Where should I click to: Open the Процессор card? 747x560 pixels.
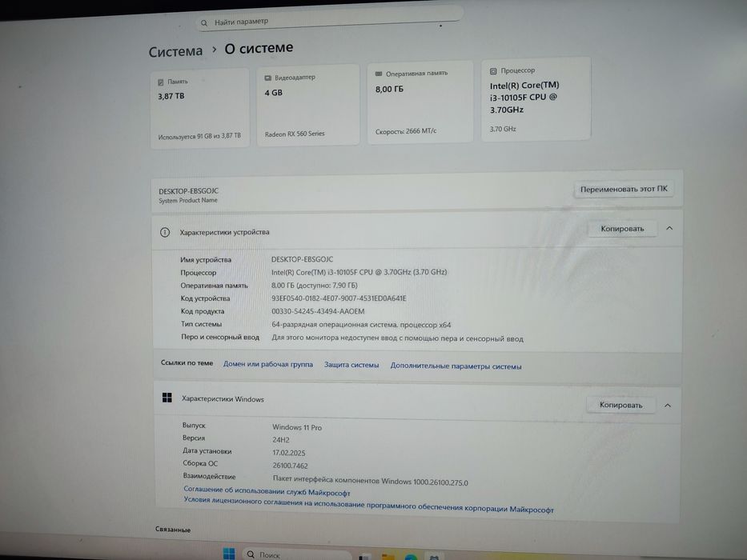point(536,99)
